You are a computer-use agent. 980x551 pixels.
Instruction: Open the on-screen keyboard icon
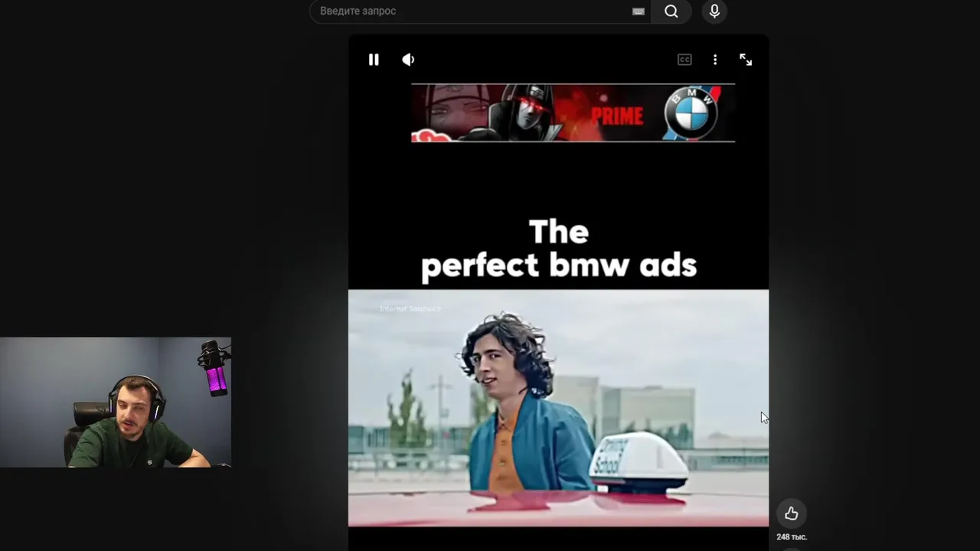click(x=639, y=11)
